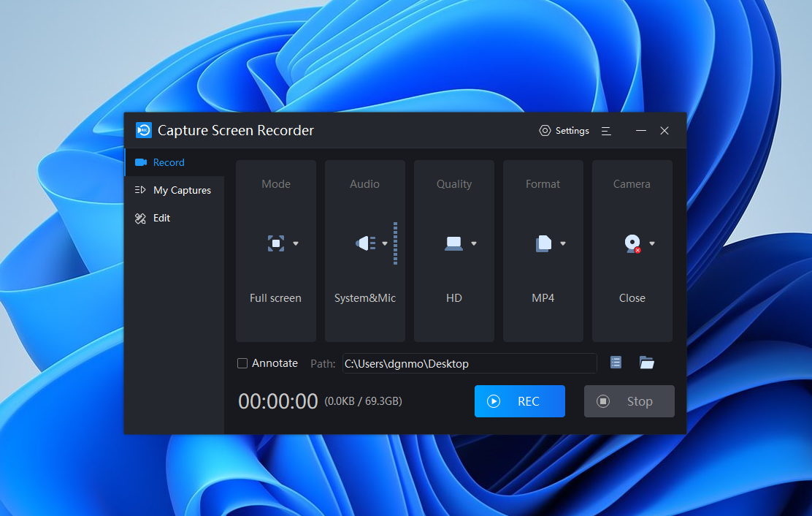The width and height of the screenshot is (812, 516).
Task: Click the System&Mic speaker icon
Action: (x=365, y=243)
